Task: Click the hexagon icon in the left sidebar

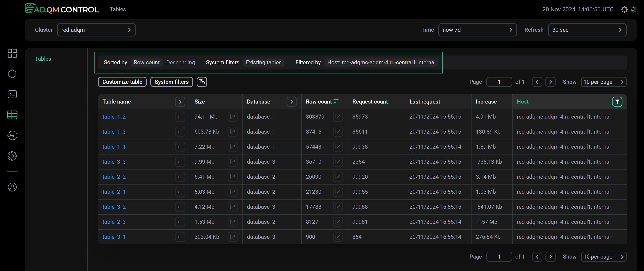Action: coord(12,74)
